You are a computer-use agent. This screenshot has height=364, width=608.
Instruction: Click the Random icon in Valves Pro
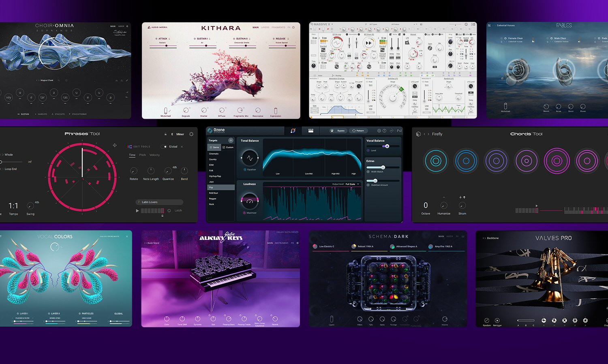coord(487,321)
